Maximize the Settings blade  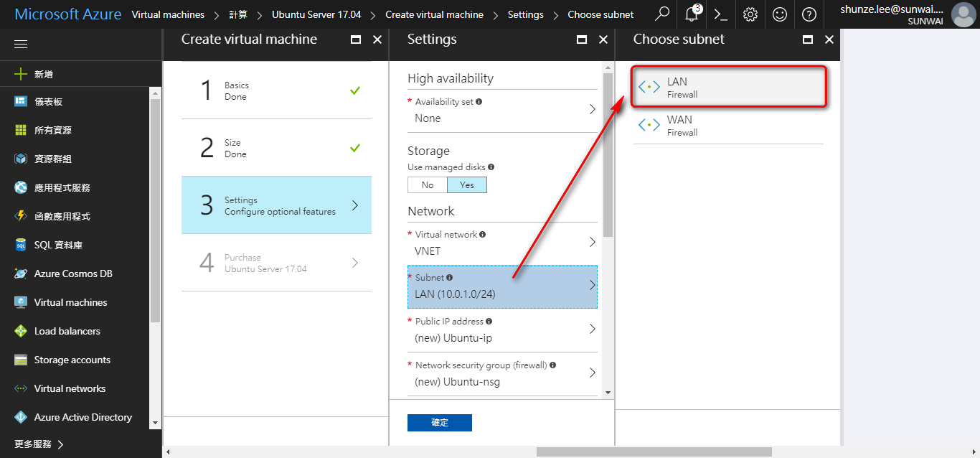click(582, 39)
